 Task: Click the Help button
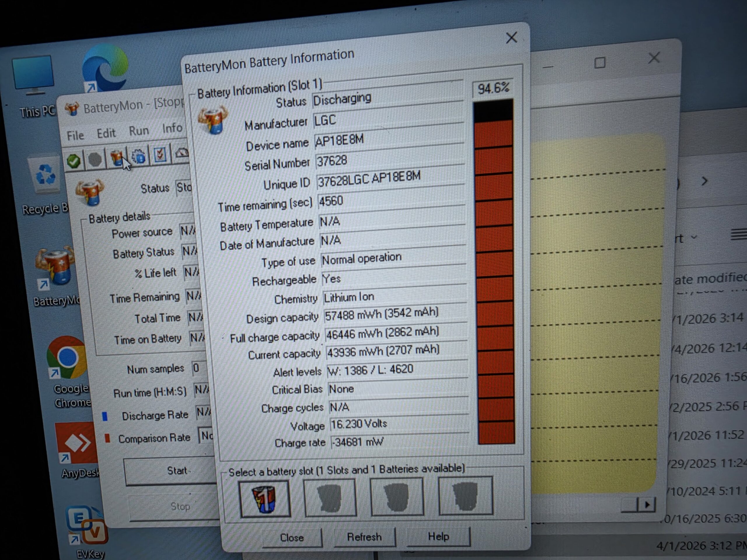click(x=438, y=536)
